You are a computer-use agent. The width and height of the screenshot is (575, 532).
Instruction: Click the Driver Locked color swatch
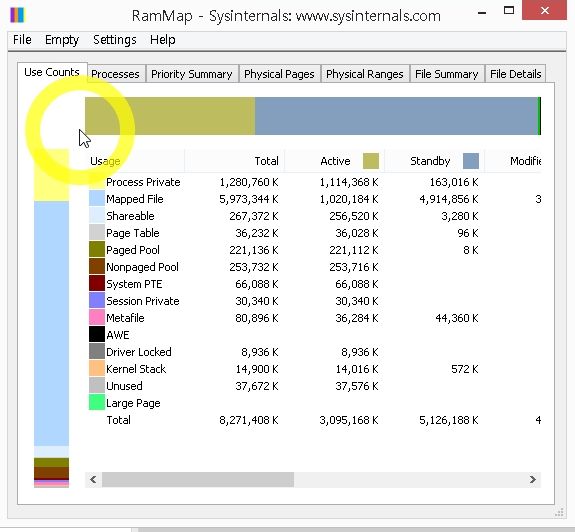coord(97,351)
